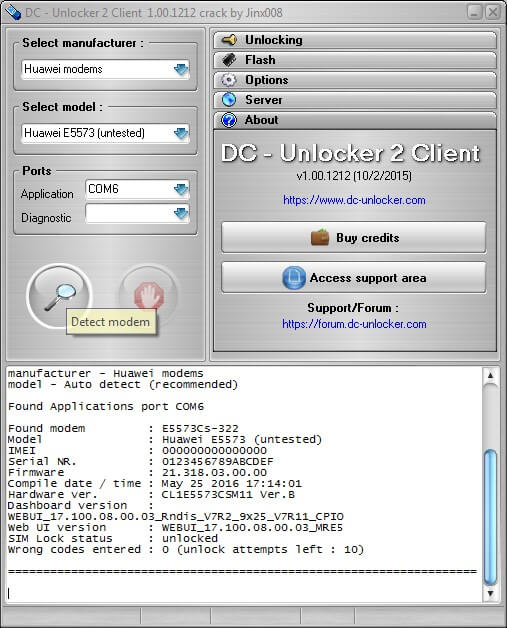Image resolution: width=507 pixels, height=628 pixels.
Task: Click the DC-Unlocker title bar app icon
Action: (x=12, y=12)
